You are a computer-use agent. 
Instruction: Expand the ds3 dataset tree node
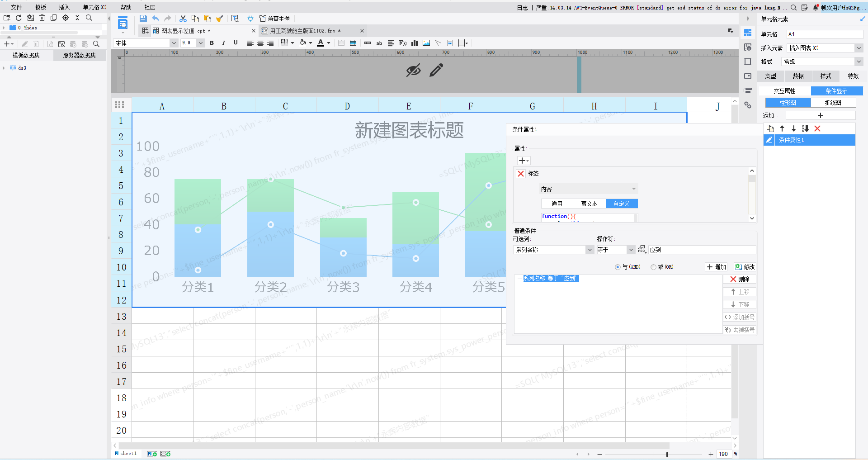[x=4, y=68]
